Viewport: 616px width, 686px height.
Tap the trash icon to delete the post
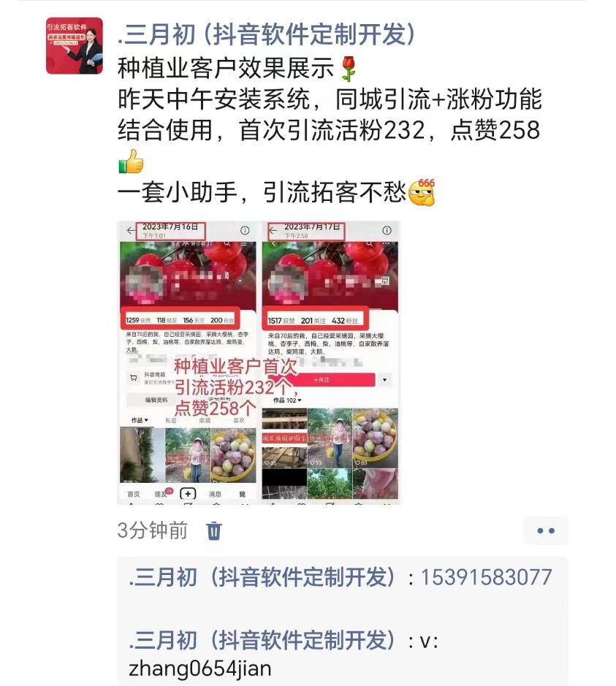(x=213, y=531)
